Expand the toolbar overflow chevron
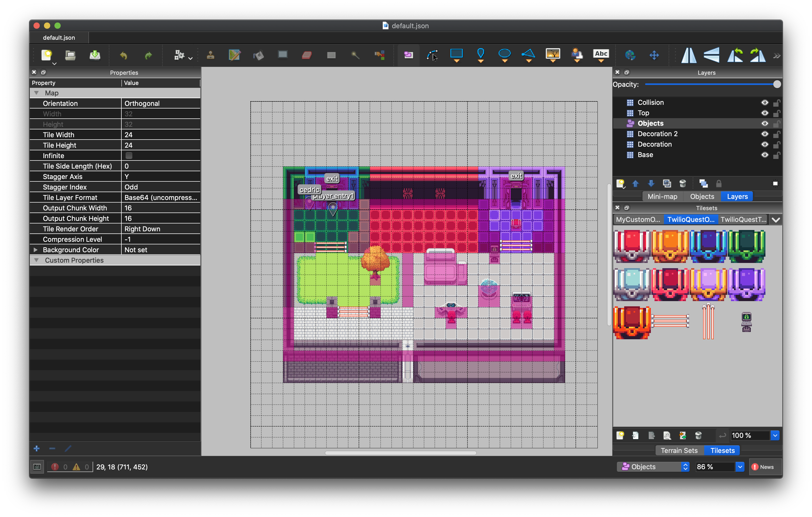This screenshot has width=812, height=517. (x=777, y=56)
